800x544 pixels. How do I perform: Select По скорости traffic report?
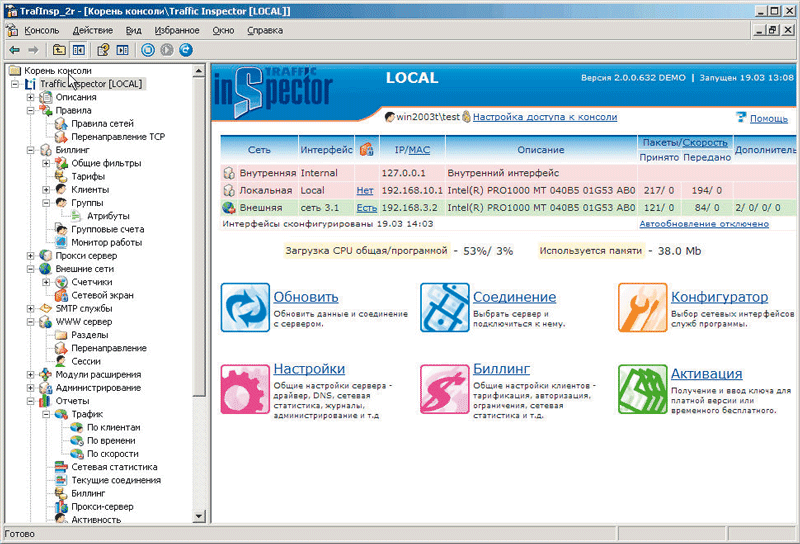tap(112, 454)
